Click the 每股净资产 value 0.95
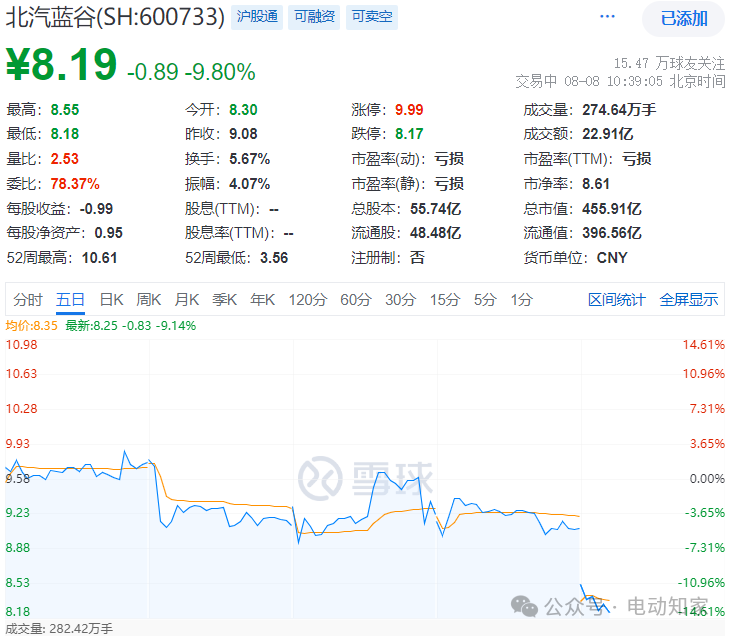This screenshot has height=636, width=732. click(x=108, y=233)
